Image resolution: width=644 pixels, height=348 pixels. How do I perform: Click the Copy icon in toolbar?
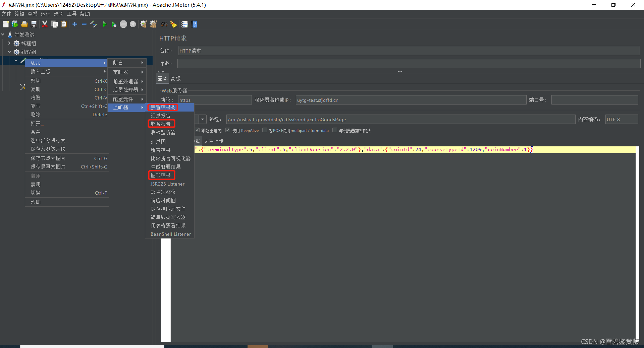tap(54, 24)
